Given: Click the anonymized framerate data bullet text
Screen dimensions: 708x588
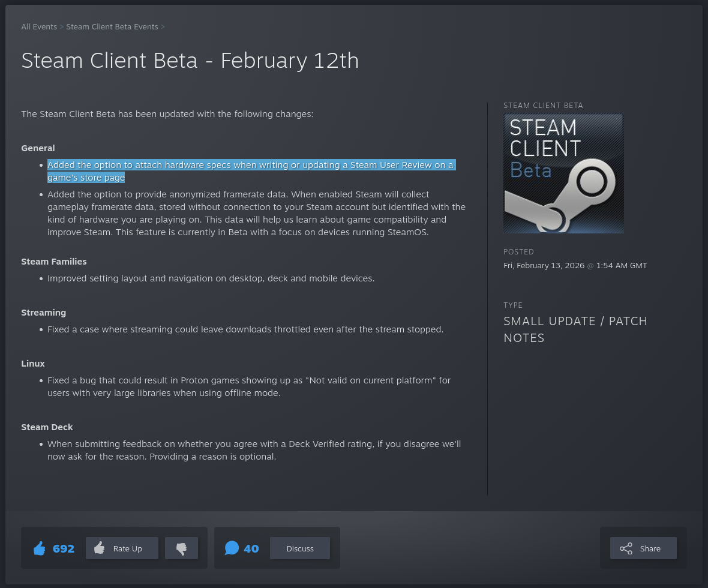Looking at the screenshot, I should coord(256,213).
